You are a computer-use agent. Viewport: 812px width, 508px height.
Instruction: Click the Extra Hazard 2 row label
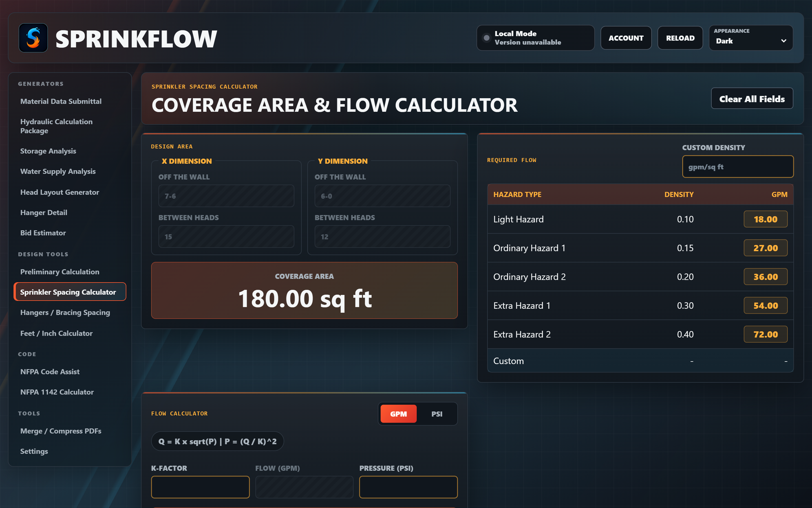[522, 334]
